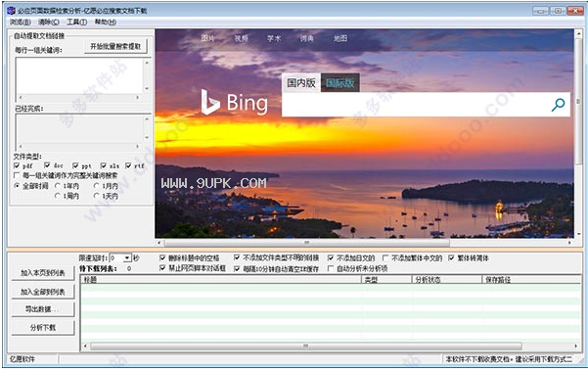Click the browser pane horizontal scrollbar thumb

307,243
